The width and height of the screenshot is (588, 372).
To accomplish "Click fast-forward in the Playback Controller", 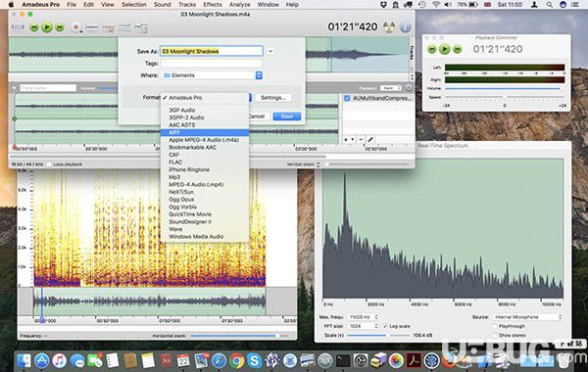I will click(x=457, y=49).
